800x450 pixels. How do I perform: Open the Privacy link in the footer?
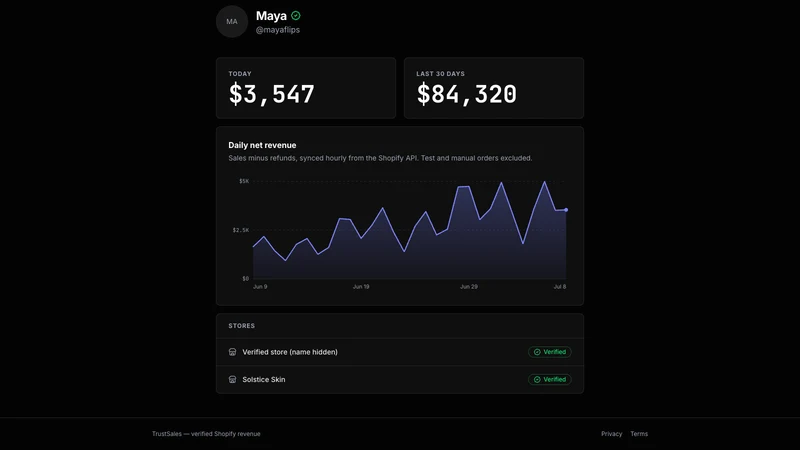[x=611, y=434]
